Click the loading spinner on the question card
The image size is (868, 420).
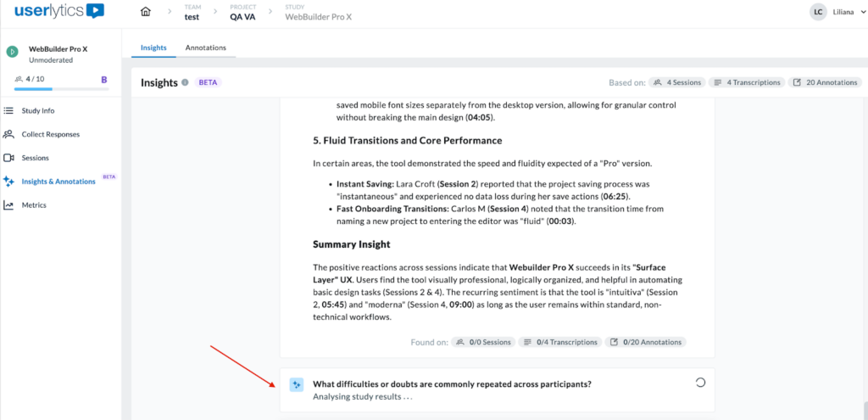[700, 383]
